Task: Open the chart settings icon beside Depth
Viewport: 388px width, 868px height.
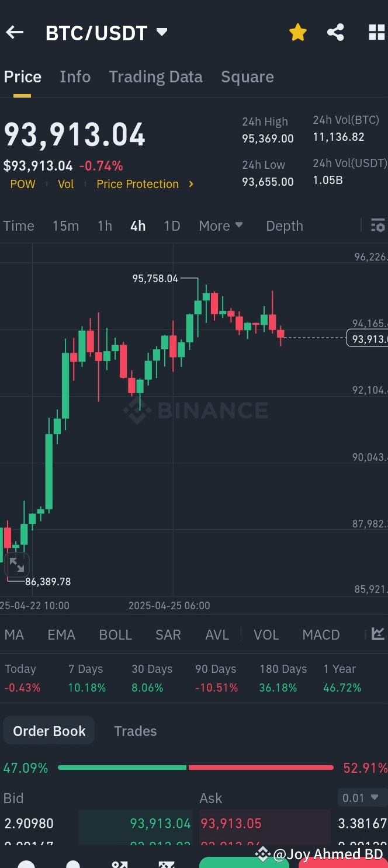Action: point(379,225)
